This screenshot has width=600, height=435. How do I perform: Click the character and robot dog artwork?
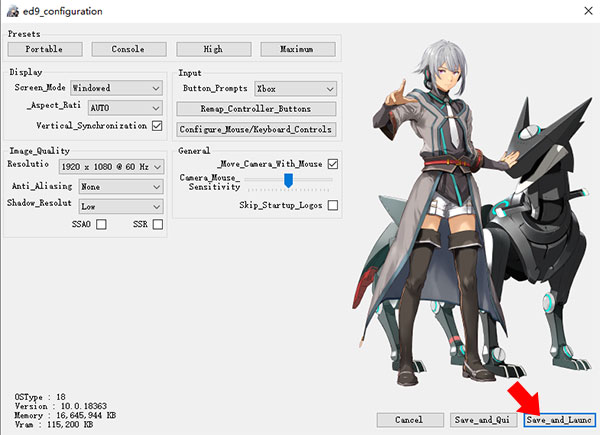coord(473,212)
